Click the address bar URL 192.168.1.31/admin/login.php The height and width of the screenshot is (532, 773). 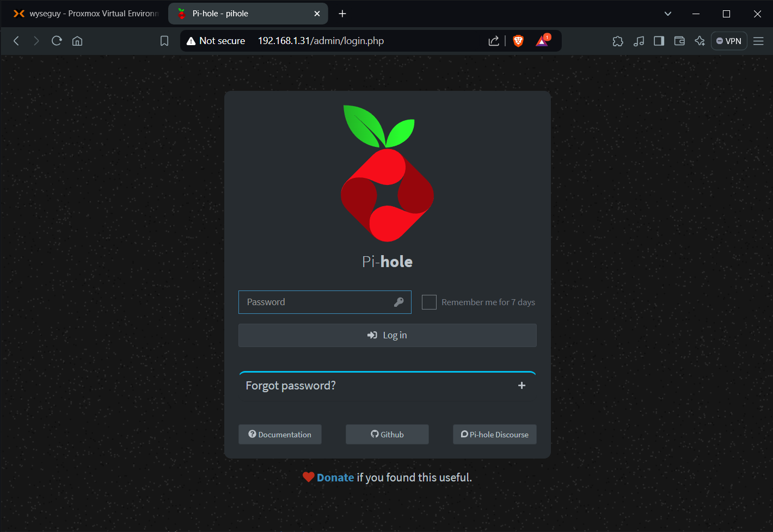(321, 41)
